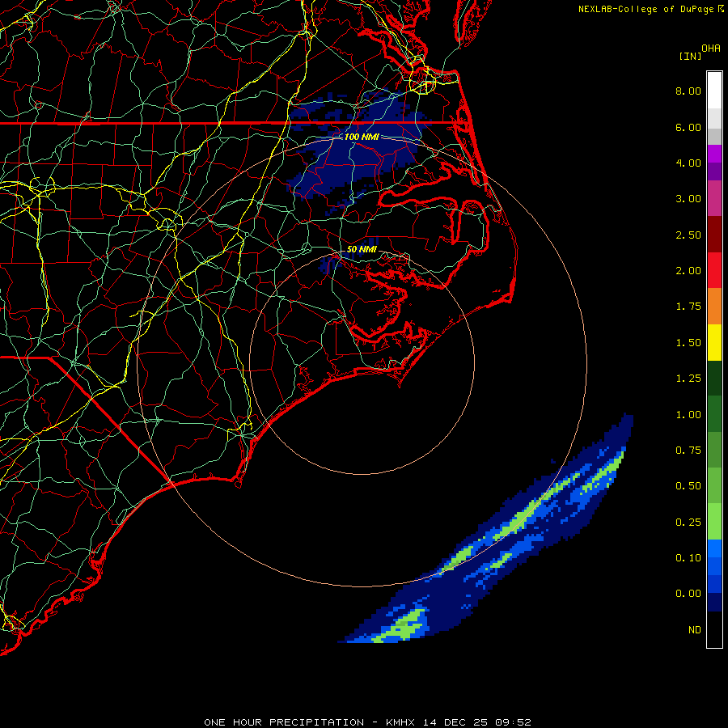Image resolution: width=728 pixels, height=728 pixels.
Task: Click the NEXLAB-College of DuPage label
Action: pos(645,9)
